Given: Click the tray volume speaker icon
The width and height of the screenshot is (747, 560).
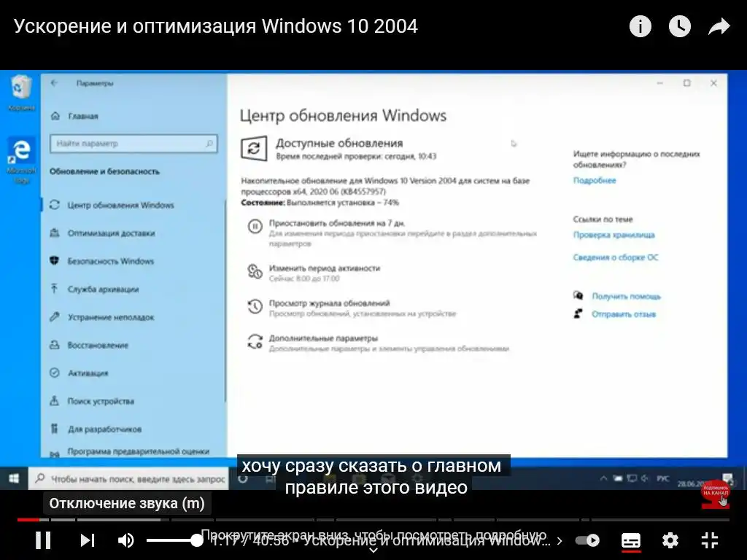Looking at the screenshot, I should (645, 478).
